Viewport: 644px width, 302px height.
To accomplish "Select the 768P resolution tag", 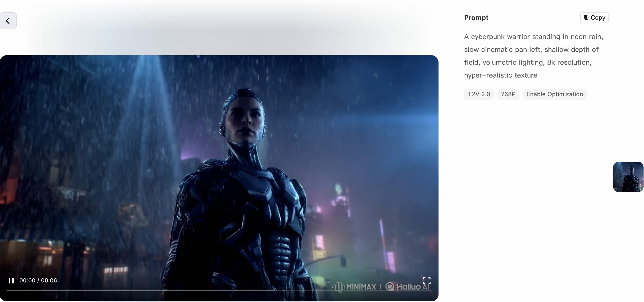I will (x=508, y=94).
